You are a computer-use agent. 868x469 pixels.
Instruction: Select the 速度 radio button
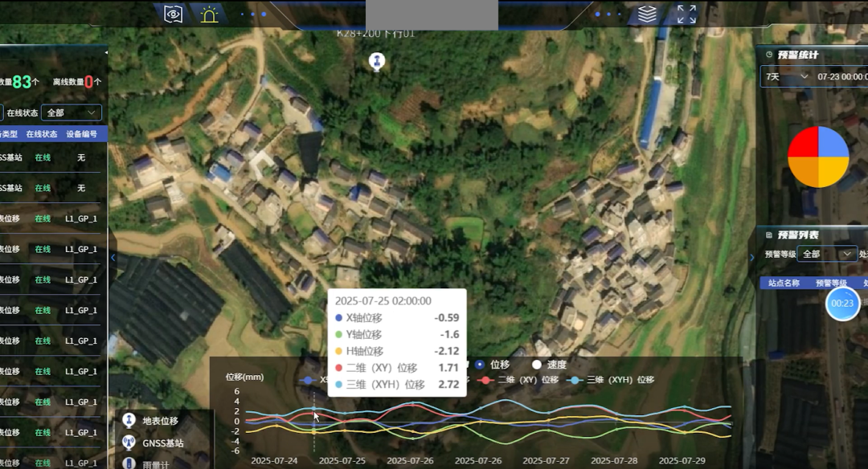[536, 365]
